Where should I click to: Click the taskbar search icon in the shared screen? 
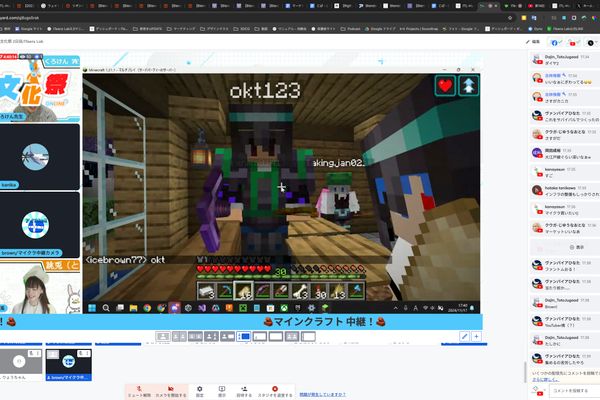106,308
